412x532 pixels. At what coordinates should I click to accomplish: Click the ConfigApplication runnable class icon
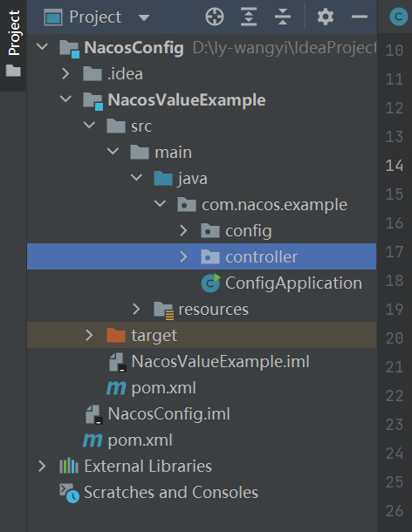(x=210, y=283)
